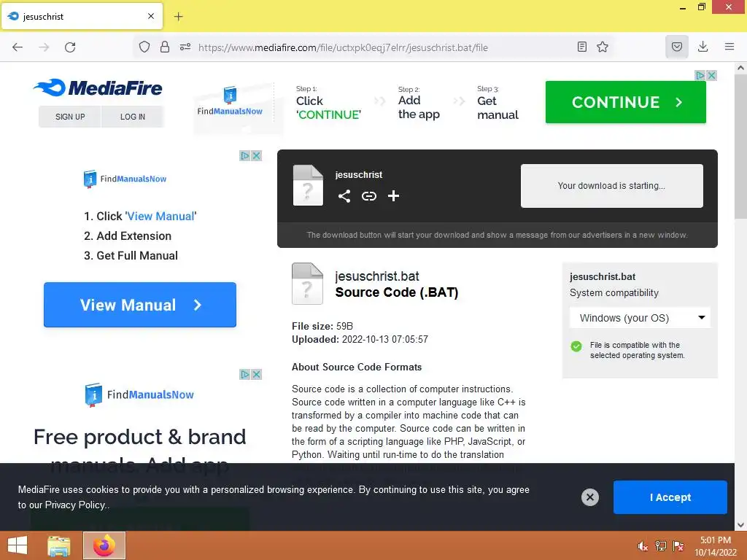Click 'Your download is starting...' button

point(612,186)
